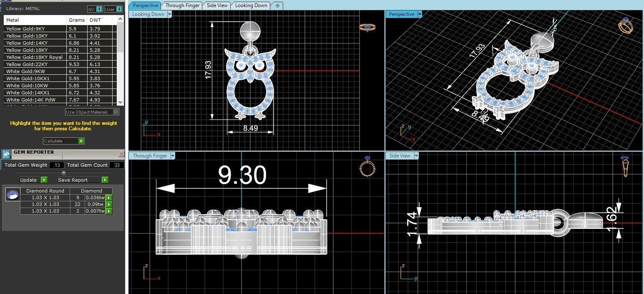Click the DWT column header
This screenshot has width=644, height=294.
[100, 20]
